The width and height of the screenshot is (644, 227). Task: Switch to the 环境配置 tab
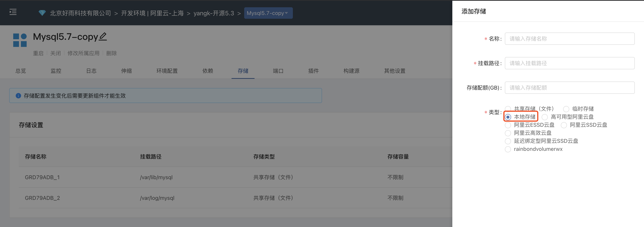tap(167, 71)
